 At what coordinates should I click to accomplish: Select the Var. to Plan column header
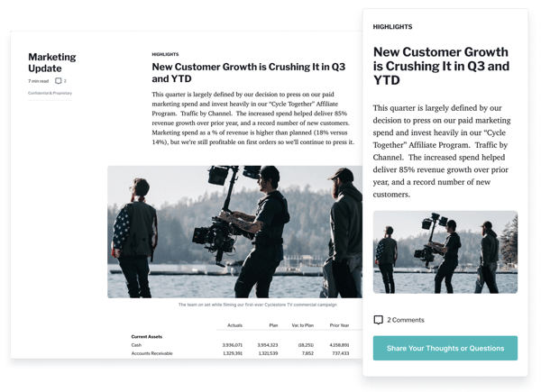[303, 325]
